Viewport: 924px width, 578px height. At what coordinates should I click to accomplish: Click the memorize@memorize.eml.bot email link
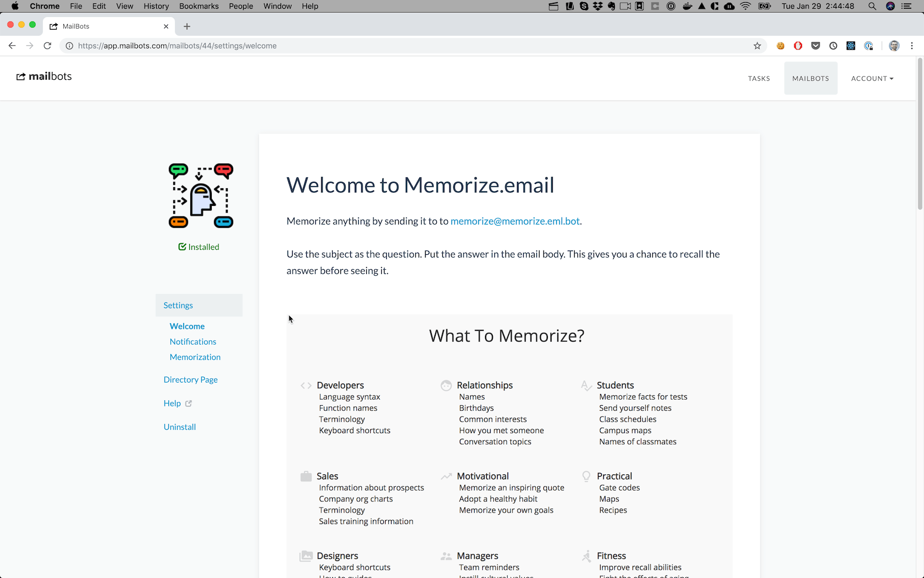515,221
